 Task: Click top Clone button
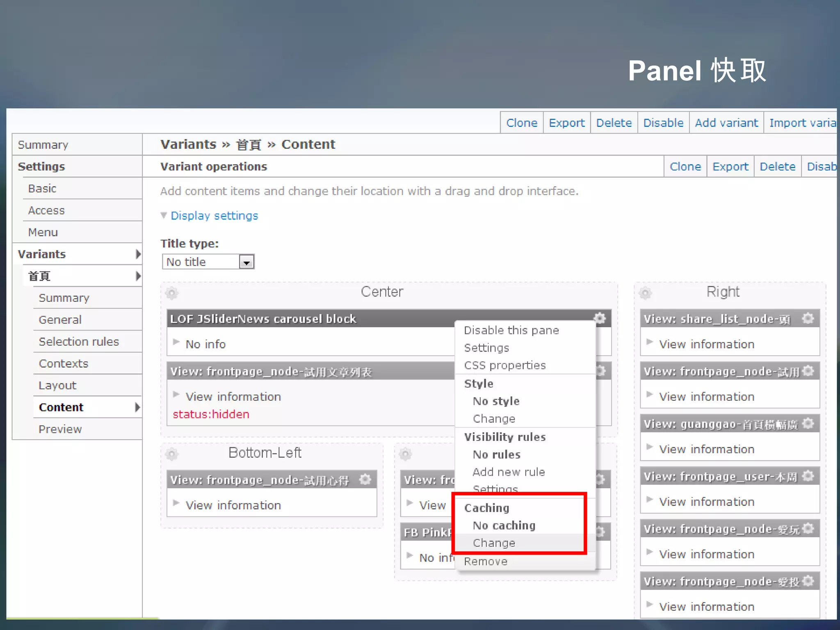[522, 123]
